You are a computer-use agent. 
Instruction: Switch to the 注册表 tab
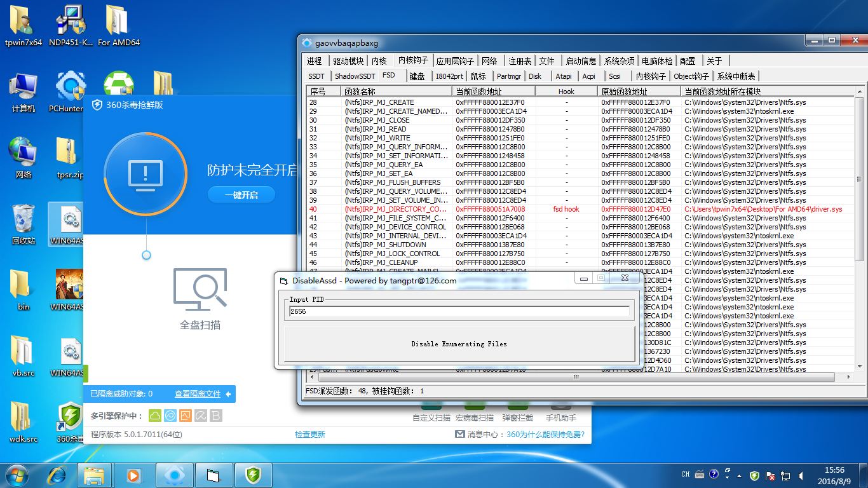(x=520, y=61)
